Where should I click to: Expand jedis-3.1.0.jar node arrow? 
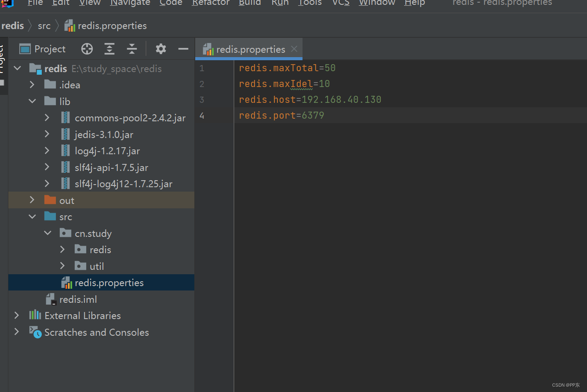(47, 134)
